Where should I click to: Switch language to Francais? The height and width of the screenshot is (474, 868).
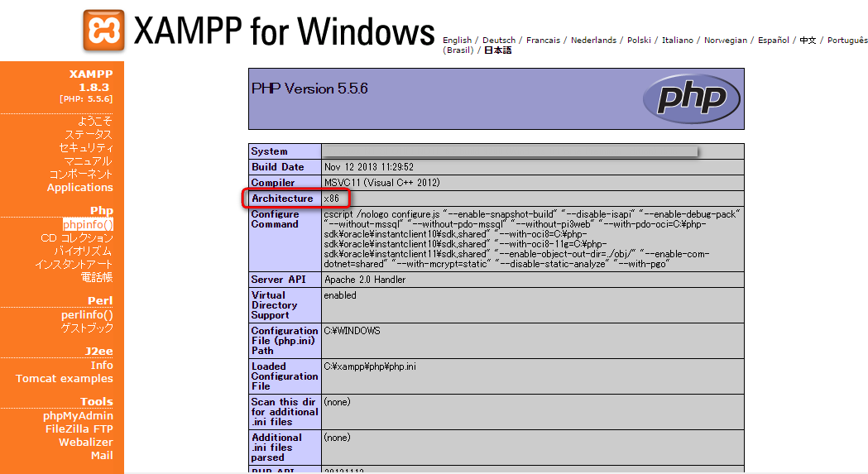click(x=543, y=40)
